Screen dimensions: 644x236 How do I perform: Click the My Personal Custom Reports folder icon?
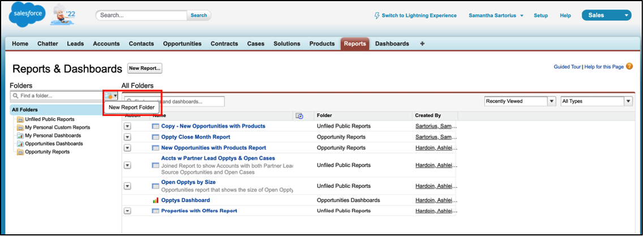pyautogui.click(x=20, y=128)
